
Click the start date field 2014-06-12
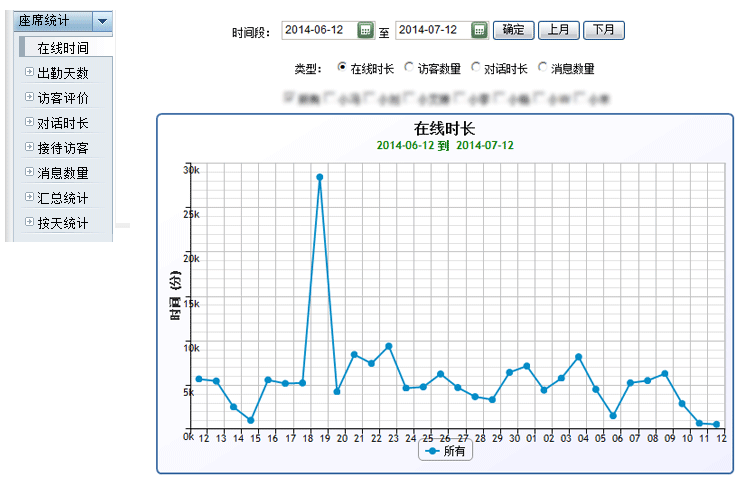point(319,30)
